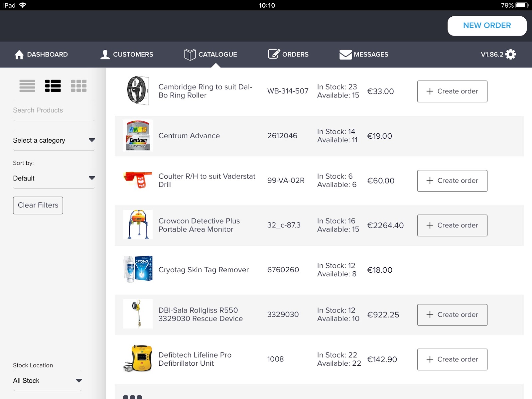Switch to plain list view layout
The height and width of the screenshot is (399, 532).
tap(27, 86)
